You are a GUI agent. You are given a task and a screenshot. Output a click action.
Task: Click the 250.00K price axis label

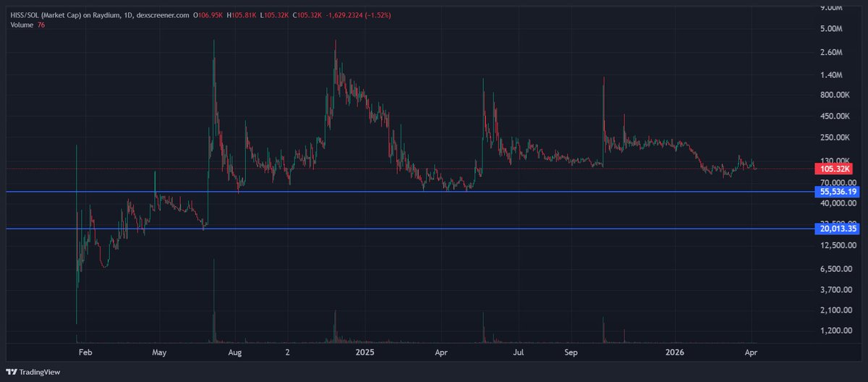point(834,137)
